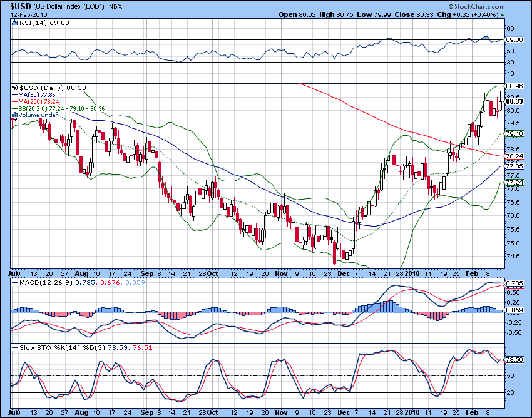Click the -0.50 level on MACD axis

[514, 332]
